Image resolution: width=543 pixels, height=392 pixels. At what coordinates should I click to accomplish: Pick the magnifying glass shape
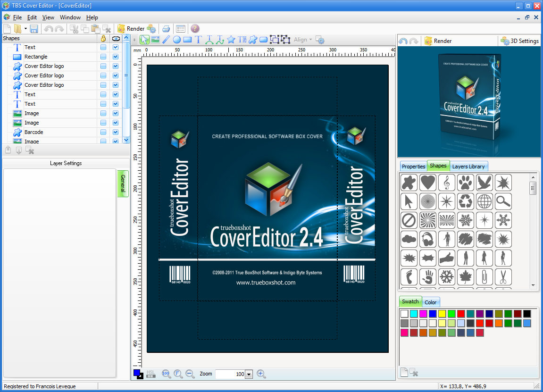tap(503, 201)
